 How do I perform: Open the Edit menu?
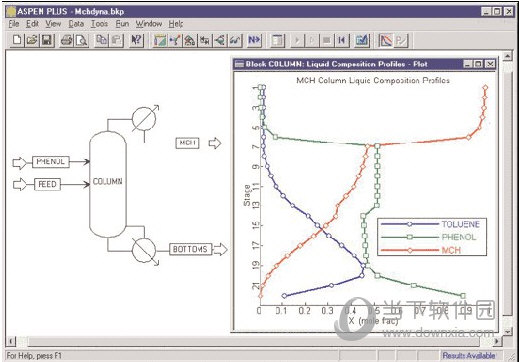[32, 24]
